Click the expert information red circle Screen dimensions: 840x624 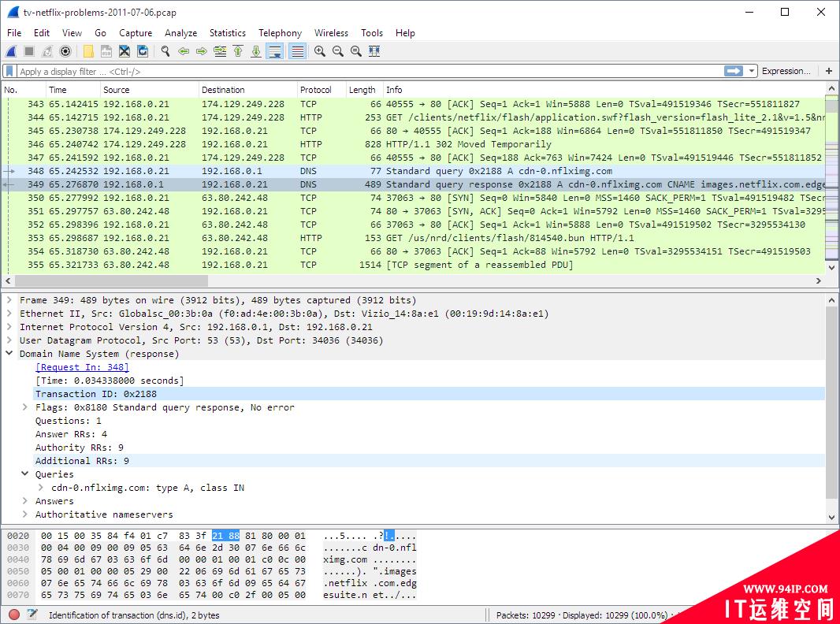pyautogui.click(x=14, y=615)
